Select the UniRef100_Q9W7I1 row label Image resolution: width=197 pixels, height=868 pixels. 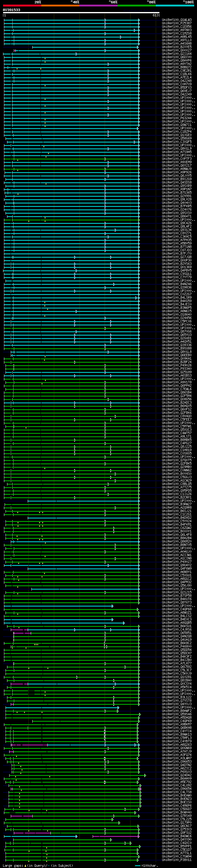(x=177, y=125)
